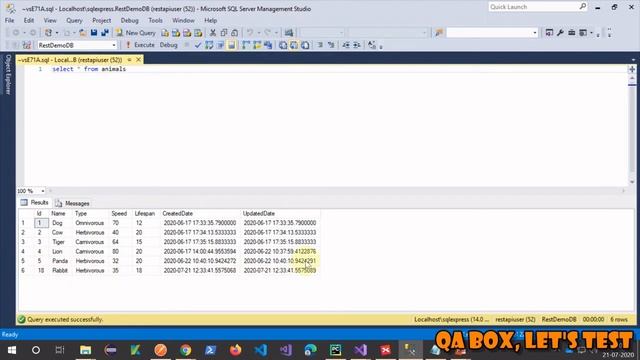Open the Tools menu
The width and height of the screenshot is (640, 360).
click(155, 20)
